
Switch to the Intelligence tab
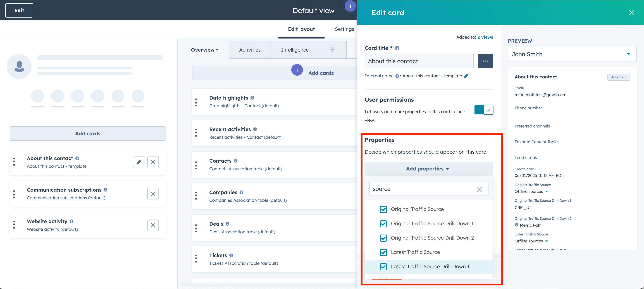[295, 50]
